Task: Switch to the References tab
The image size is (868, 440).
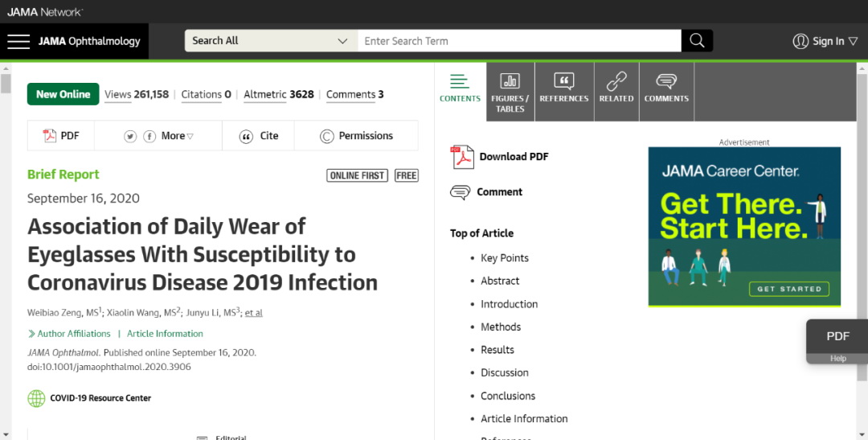Action: [x=564, y=92]
